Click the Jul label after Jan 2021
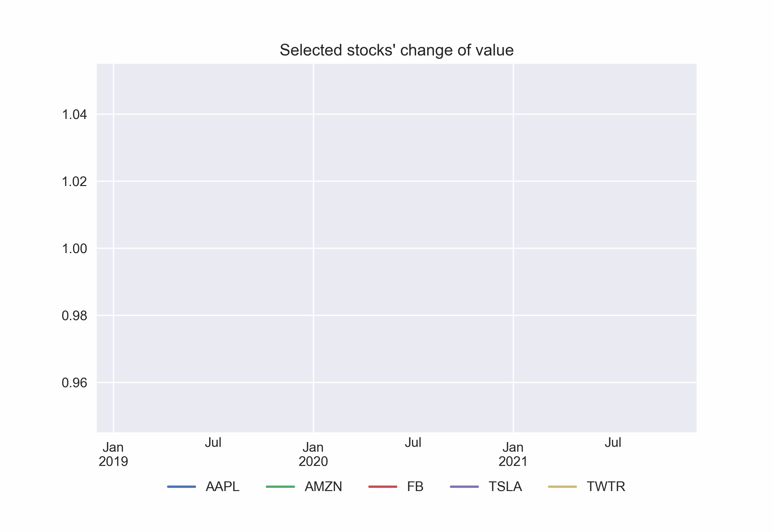774x532 pixels. (613, 443)
